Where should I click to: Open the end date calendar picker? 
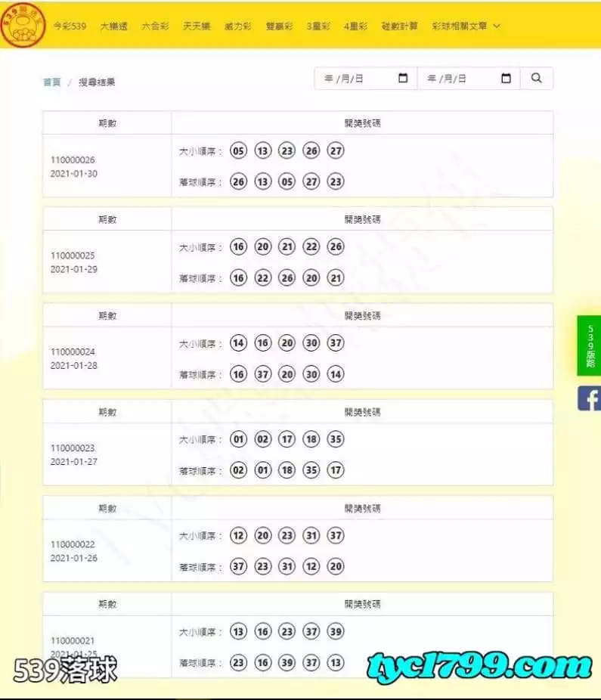coord(506,78)
